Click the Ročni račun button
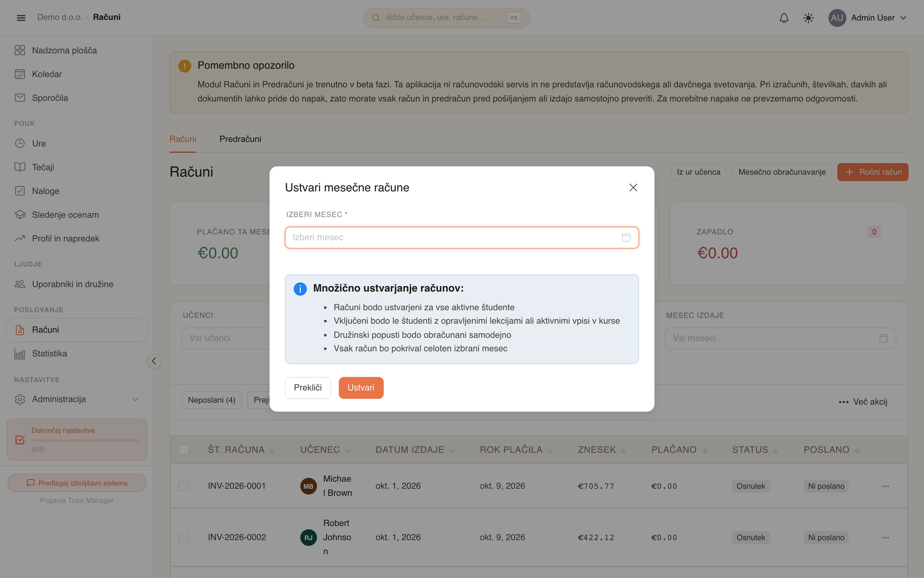 [873, 172]
